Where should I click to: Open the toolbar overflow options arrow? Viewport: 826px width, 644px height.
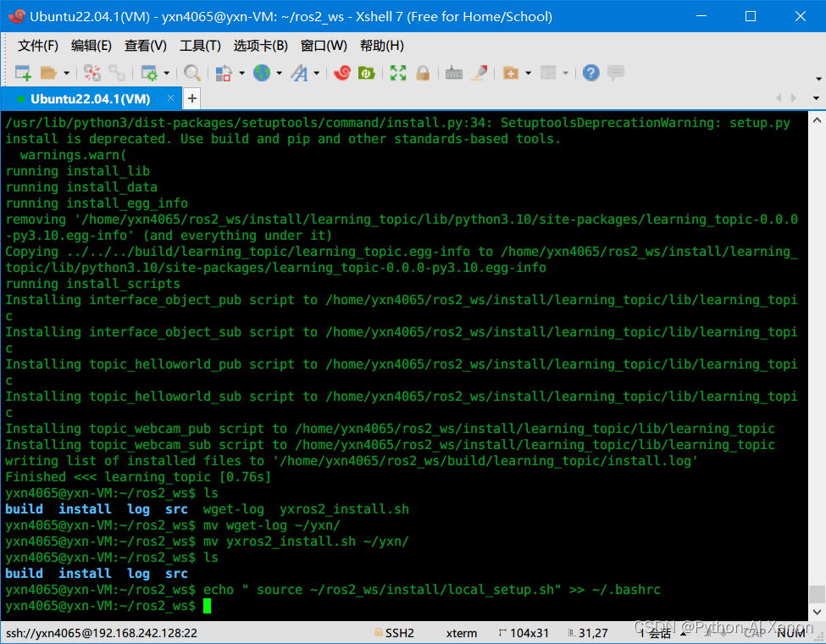pos(818,79)
